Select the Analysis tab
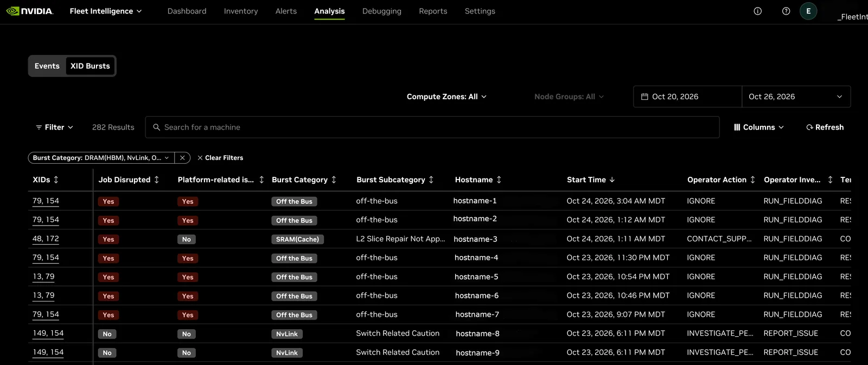Screen dimensions: 868x365 click(329, 11)
